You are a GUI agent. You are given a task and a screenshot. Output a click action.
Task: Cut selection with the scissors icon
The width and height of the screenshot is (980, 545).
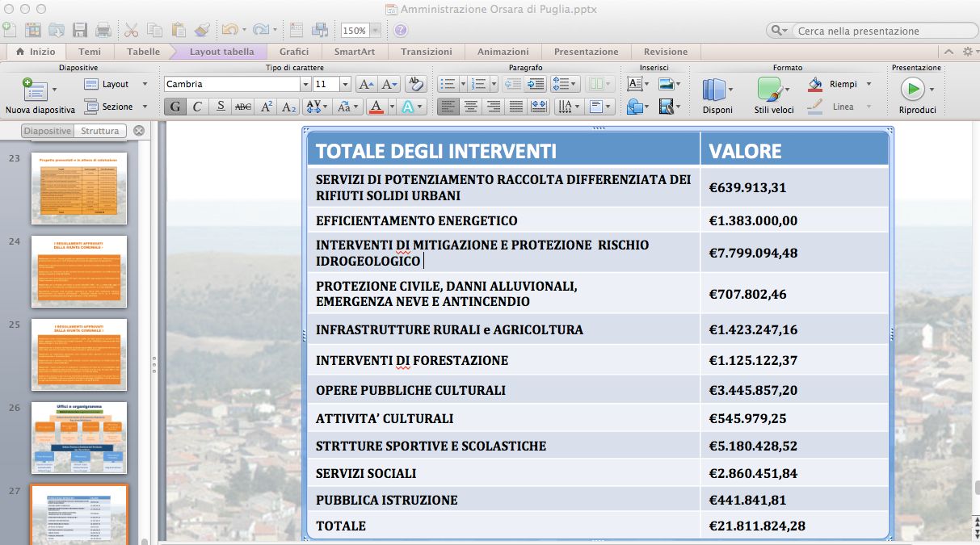[x=132, y=30]
